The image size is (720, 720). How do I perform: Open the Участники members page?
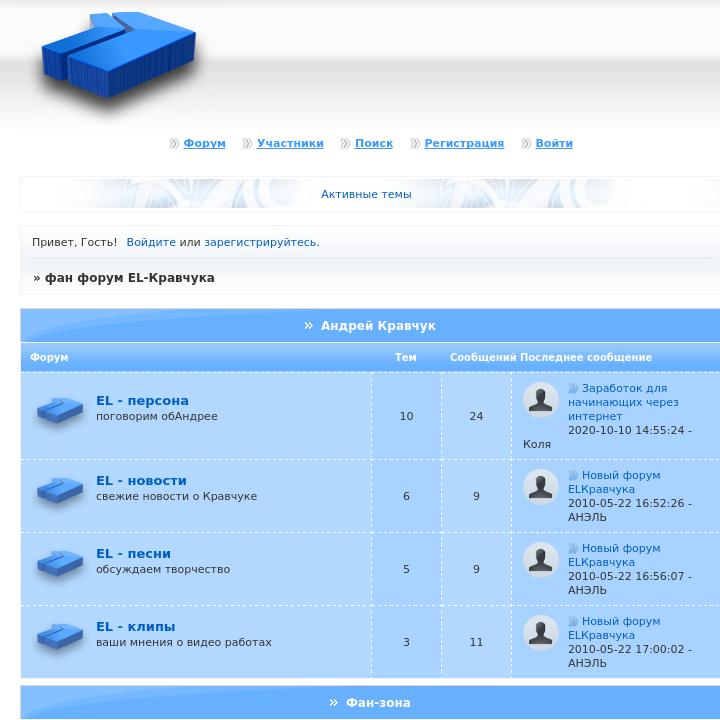(290, 143)
